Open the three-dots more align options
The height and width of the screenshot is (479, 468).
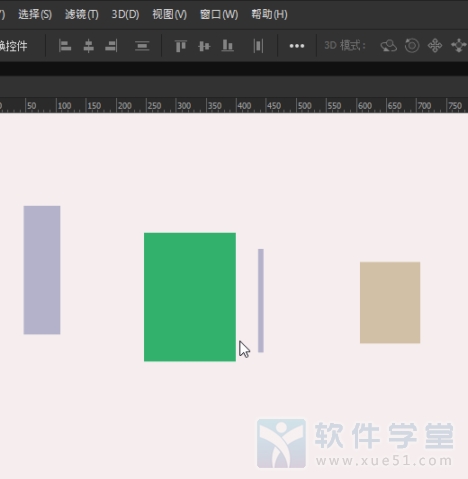pos(297,46)
